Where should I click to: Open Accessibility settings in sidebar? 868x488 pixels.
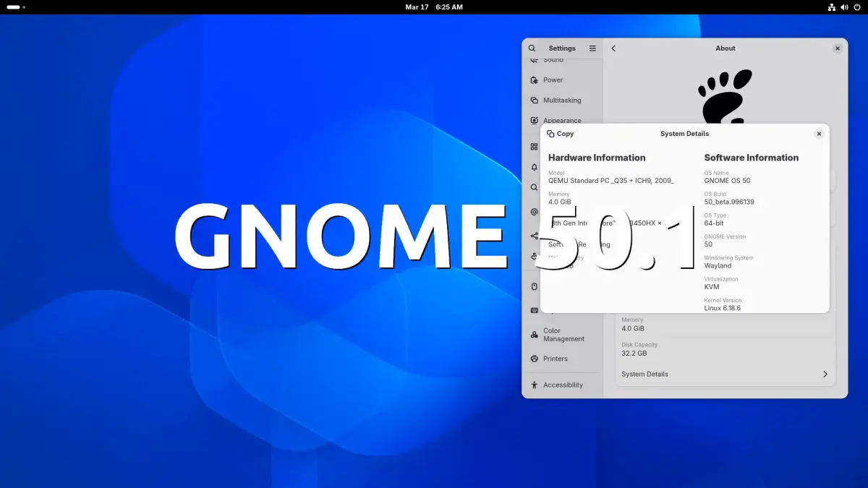[x=561, y=385]
